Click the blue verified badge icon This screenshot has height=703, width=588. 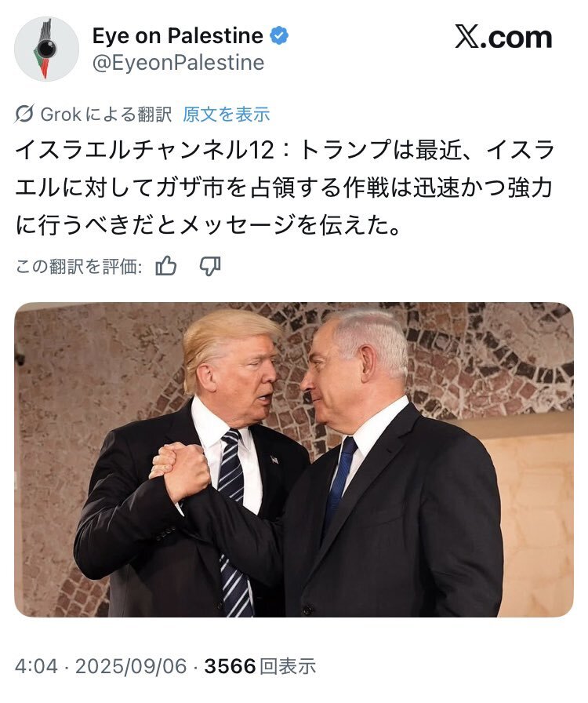(x=279, y=36)
